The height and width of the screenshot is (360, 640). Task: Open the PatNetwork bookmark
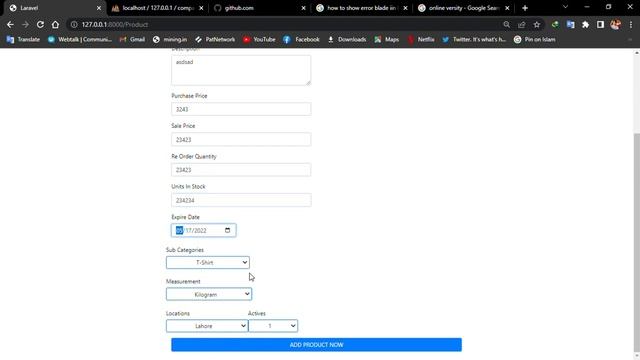[215, 40]
